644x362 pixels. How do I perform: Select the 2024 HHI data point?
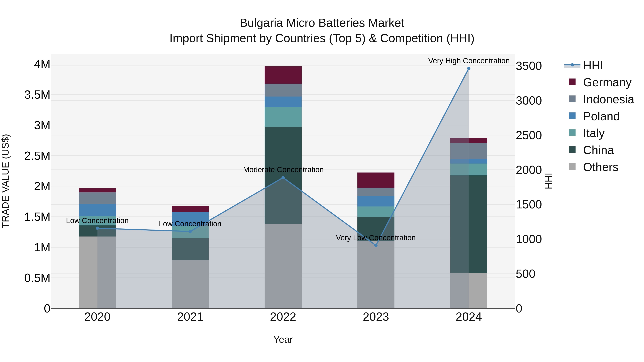469,68
